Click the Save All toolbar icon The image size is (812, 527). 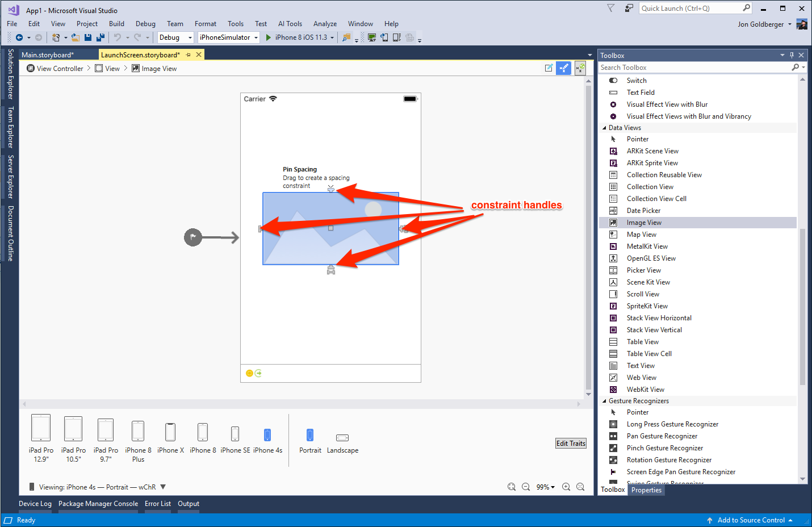pos(101,37)
